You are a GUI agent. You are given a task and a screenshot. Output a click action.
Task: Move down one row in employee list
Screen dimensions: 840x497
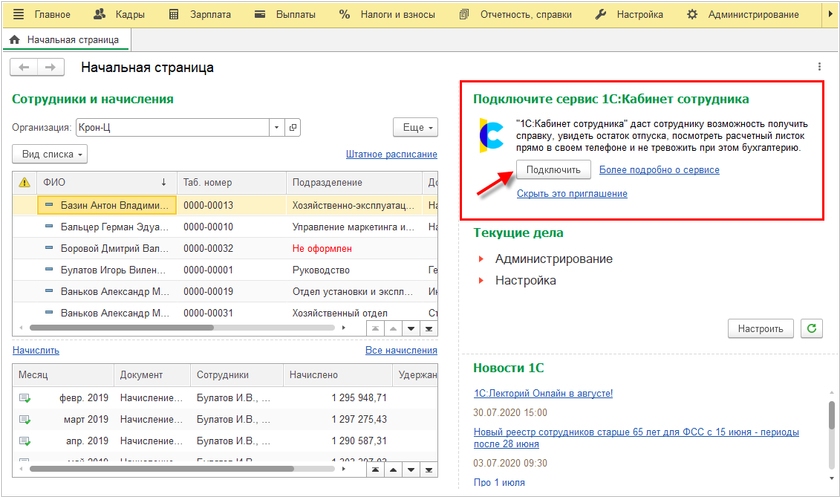tap(411, 328)
